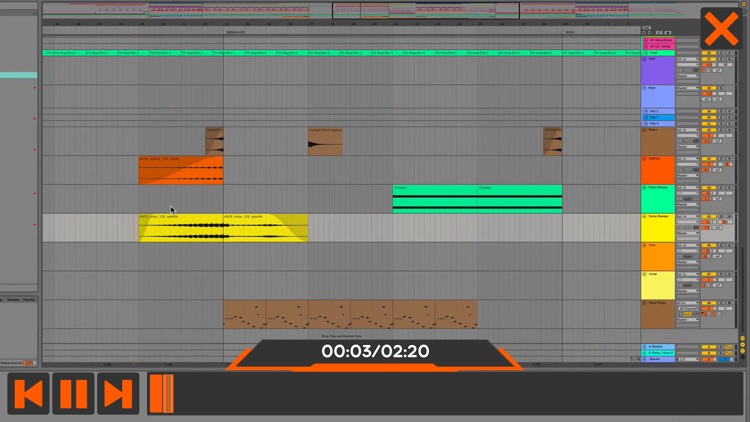Toggle the Jump track activator button
The image size is (750, 422).
coord(709,274)
